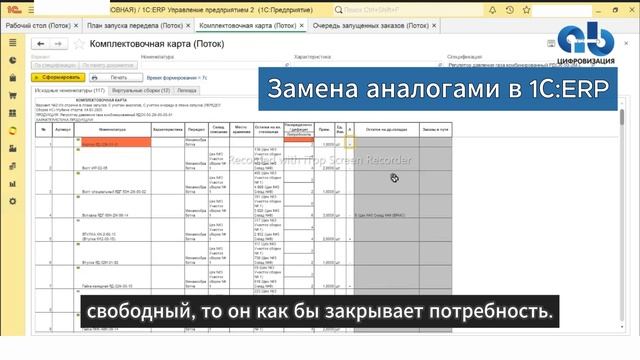
Task: Open the shopping bag section in sidebar
Action: [13, 78]
